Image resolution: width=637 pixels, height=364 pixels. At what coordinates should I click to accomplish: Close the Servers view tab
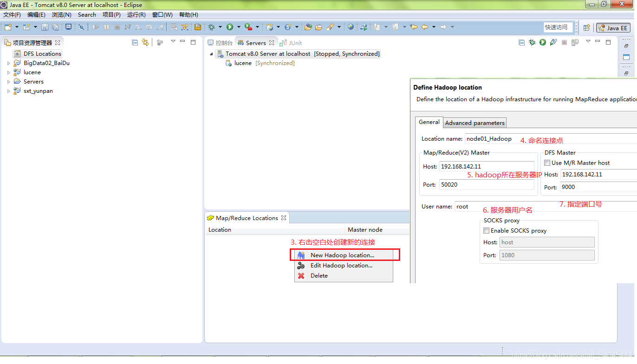(272, 43)
